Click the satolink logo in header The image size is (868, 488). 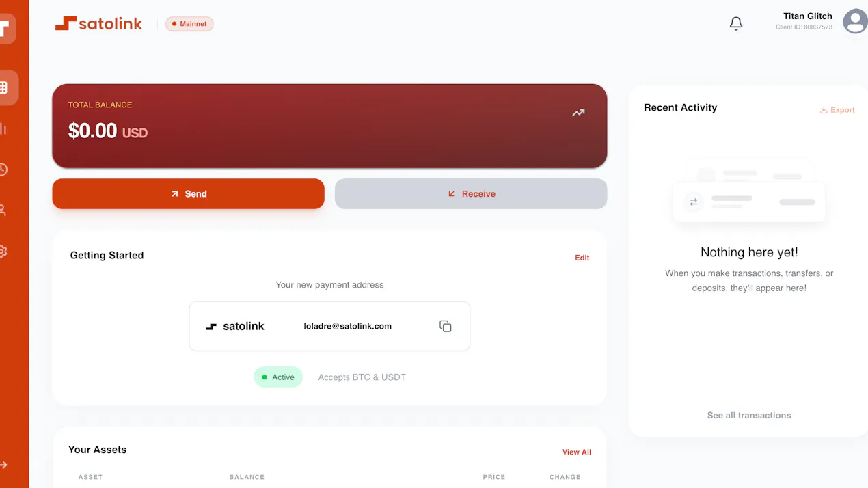click(99, 23)
